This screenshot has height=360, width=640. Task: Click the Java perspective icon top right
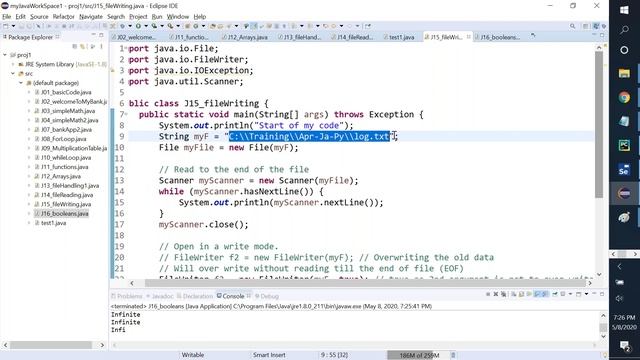point(596,26)
